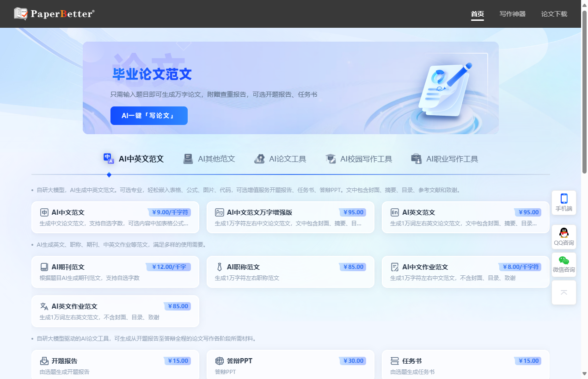Click the back-to-top arrow button
The height and width of the screenshot is (379, 588).
click(563, 292)
